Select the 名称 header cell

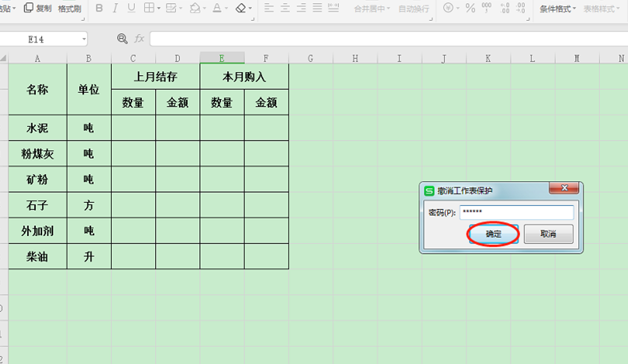tap(38, 89)
